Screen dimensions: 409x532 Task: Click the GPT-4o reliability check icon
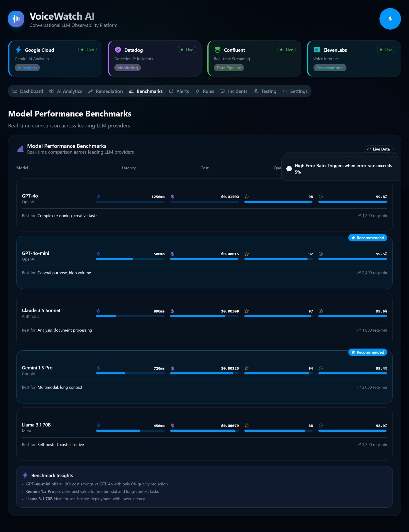(321, 196)
